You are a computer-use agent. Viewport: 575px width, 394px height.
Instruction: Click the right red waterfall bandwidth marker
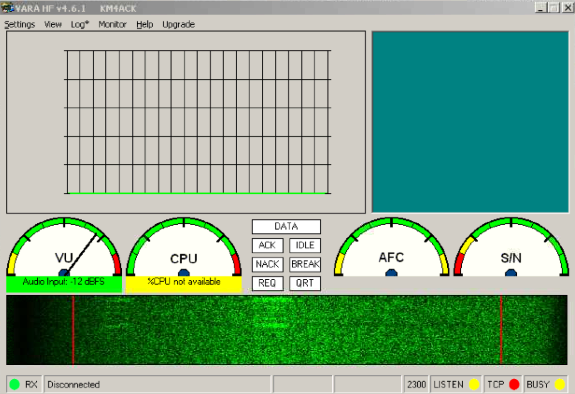tap(501, 330)
